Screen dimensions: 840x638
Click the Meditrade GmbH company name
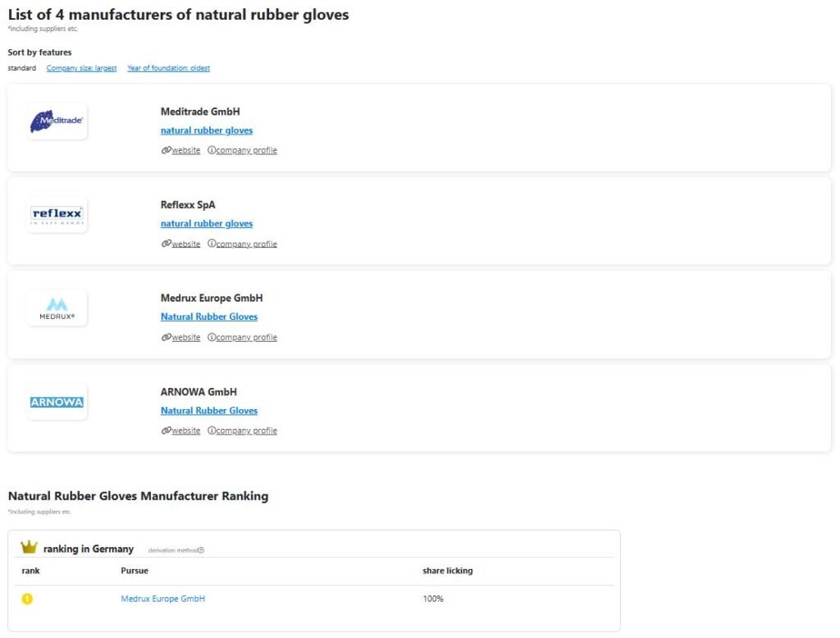coord(200,112)
